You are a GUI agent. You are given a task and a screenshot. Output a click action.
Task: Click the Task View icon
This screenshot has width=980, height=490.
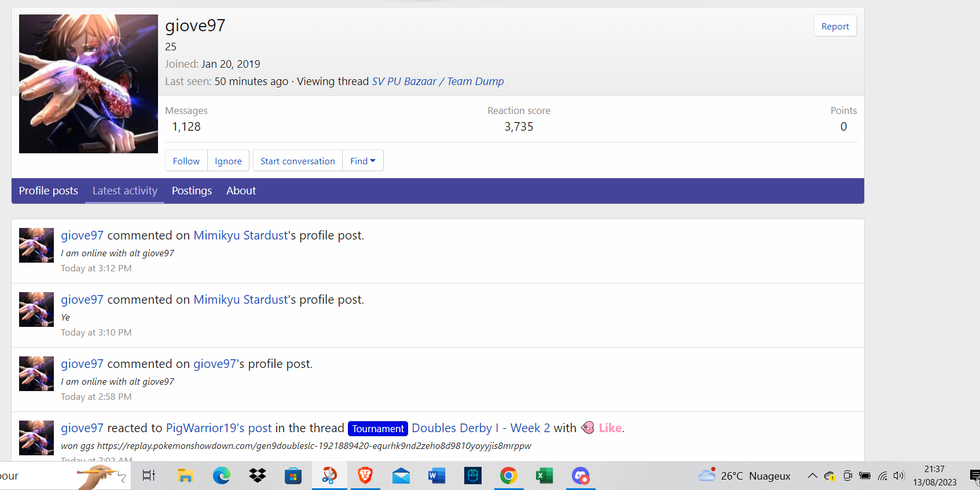tap(149, 476)
